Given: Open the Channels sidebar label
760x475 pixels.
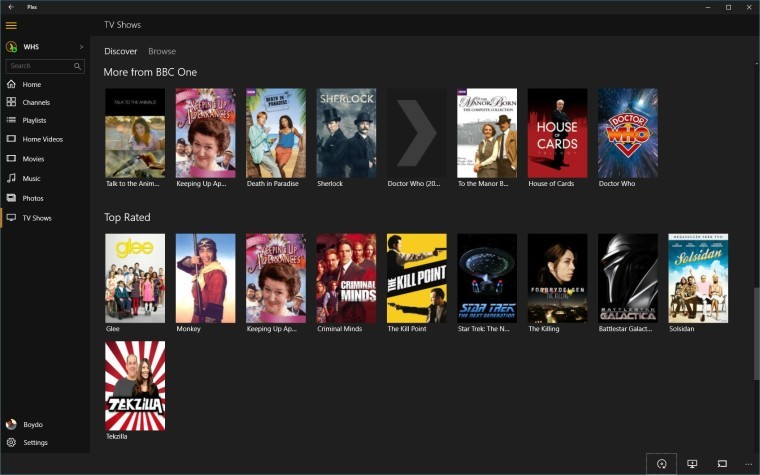Looking at the screenshot, I should (x=36, y=102).
